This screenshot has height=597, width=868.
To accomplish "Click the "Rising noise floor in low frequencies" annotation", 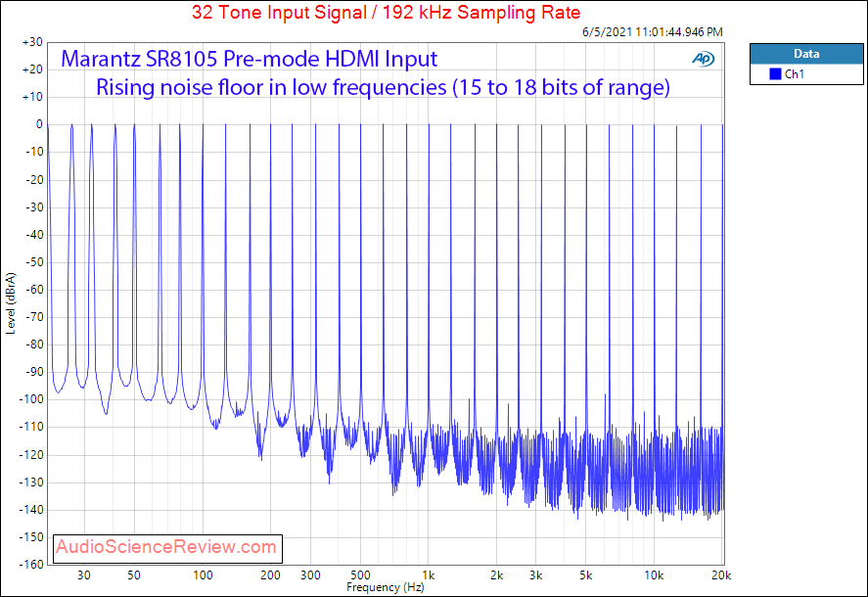I will [383, 87].
